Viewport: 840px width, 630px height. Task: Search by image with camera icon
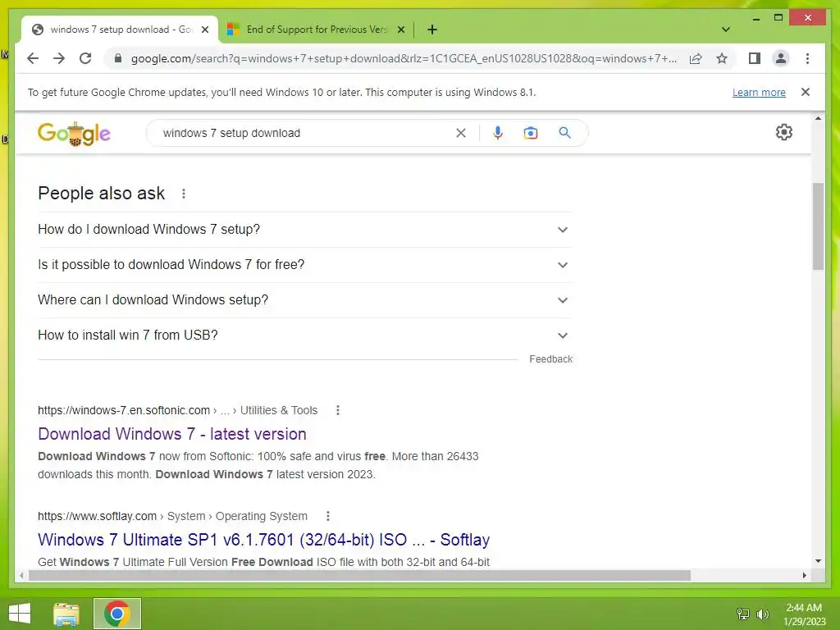tap(531, 133)
